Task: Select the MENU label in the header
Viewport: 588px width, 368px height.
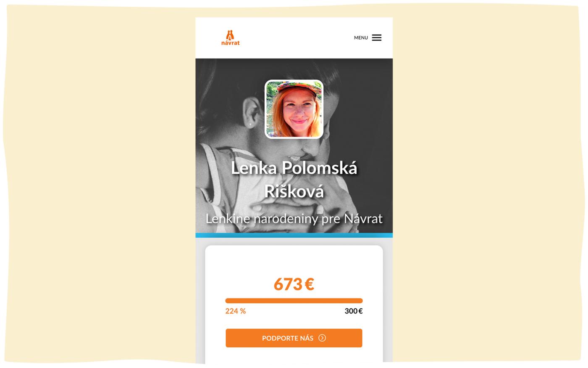Action: tap(361, 38)
